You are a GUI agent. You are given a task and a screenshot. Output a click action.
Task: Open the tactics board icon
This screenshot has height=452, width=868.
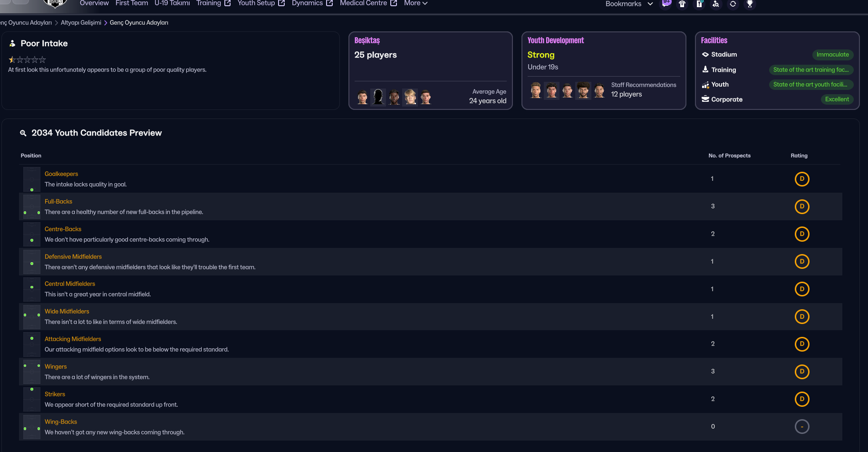[699, 4]
